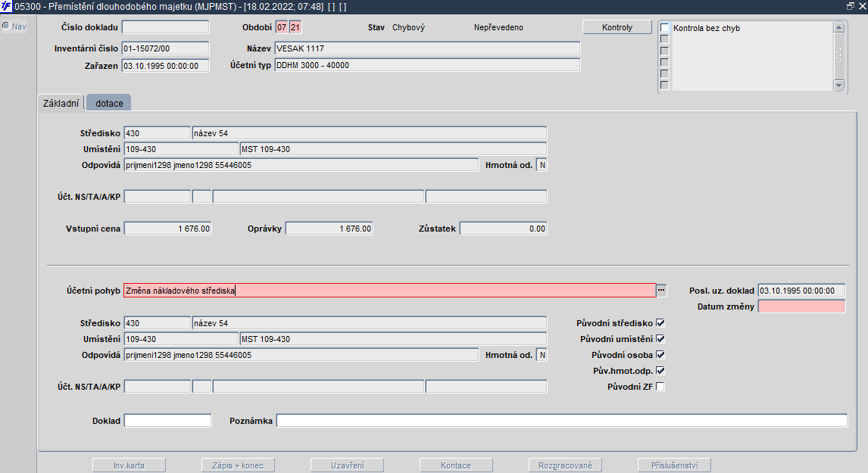
Task: Open the Příslušenství button
Action: click(674, 465)
